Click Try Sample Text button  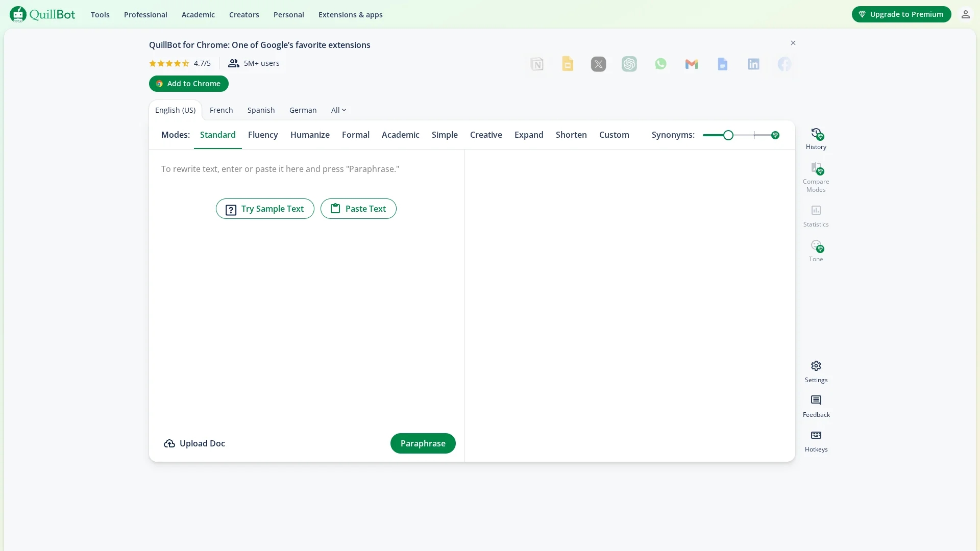(265, 209)
